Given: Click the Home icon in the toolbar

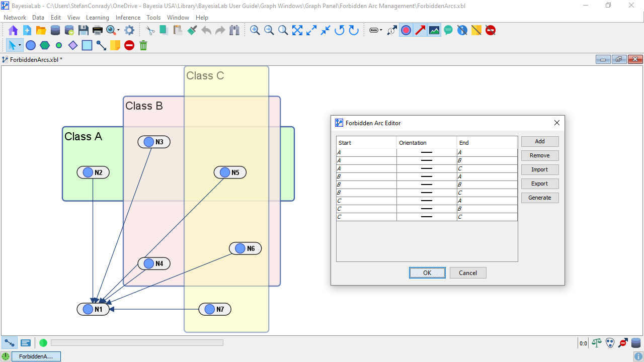Looking at the screenshot, I should click(x=13, y=30).
